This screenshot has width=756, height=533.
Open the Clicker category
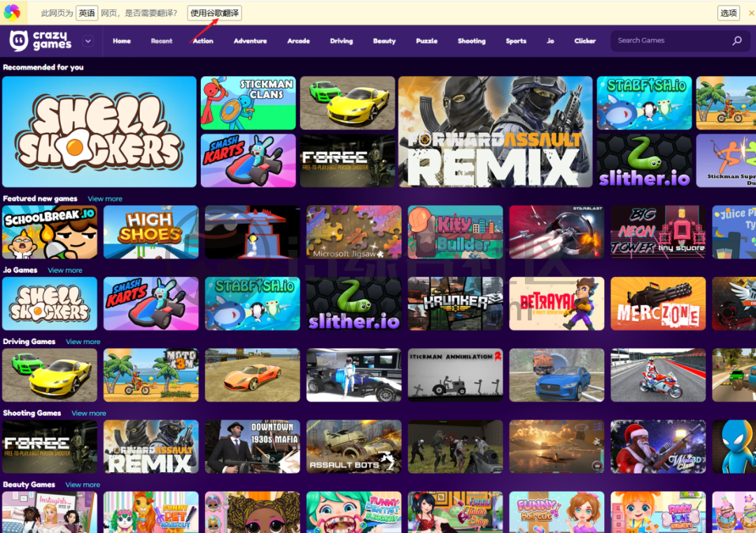coord(584,41)
